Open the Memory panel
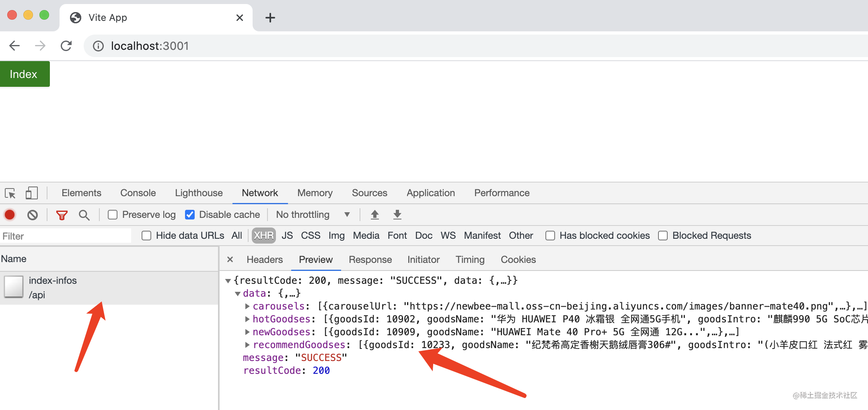Image resolution: width=868 pixels, height=410 pixels. point(315,193)
